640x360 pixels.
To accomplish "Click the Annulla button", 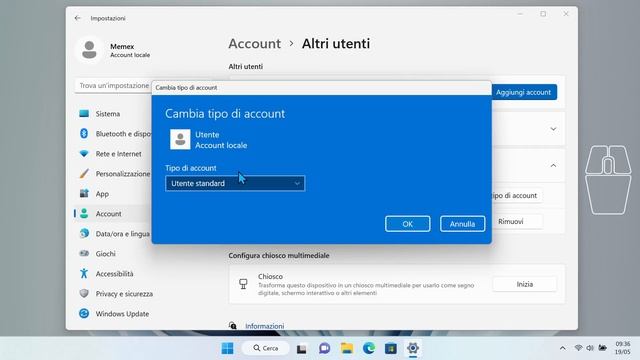I will tap(462, 224).
